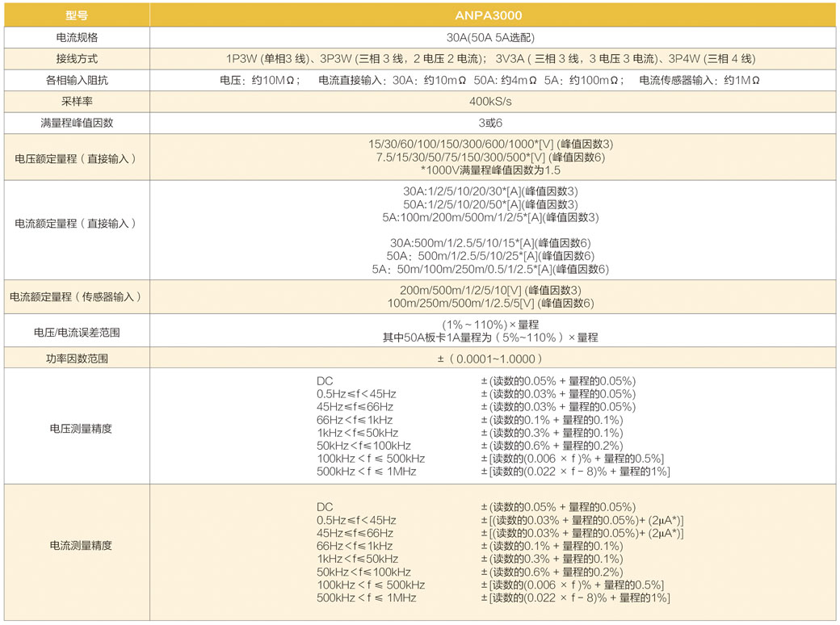The height and width of the screenshot is (625, 840).
Task: Click '0.5Hz≤f<45Hz' under 电压测量精度
Action: (356, 394)
